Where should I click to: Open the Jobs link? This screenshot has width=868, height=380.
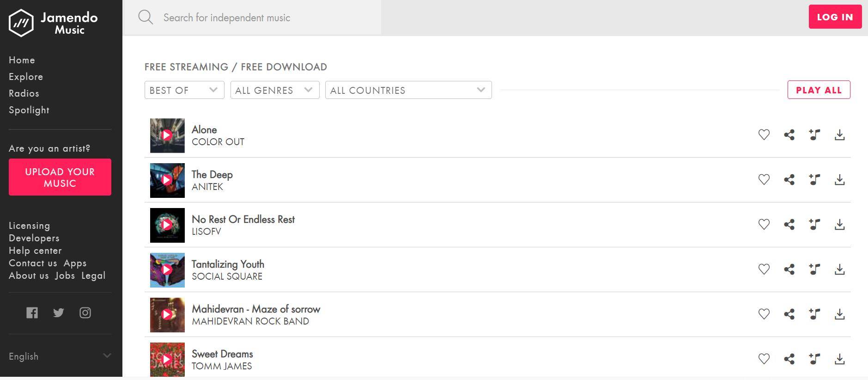[65, 276]
